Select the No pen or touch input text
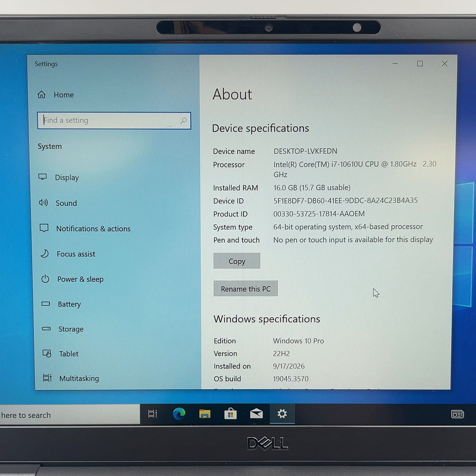The width and height of the screenshot is (476, 476). 353,240
